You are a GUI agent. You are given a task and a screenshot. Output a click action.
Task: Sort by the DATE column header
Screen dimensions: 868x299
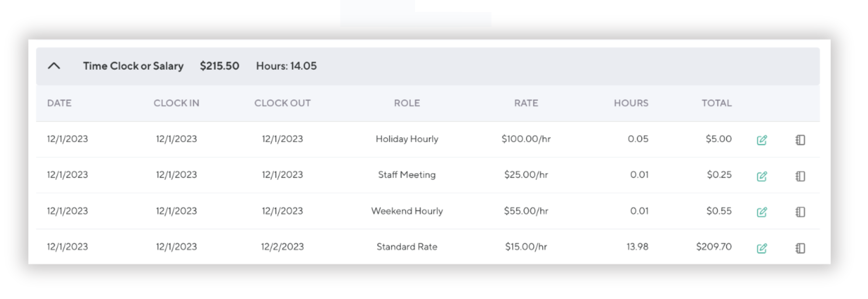click(x=59, y=103)
